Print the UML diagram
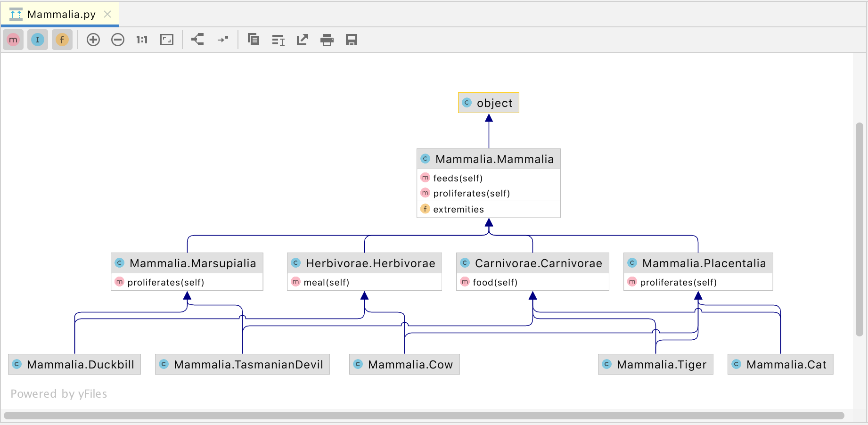The height and width of the screenshot is (425, 868). 327,40
